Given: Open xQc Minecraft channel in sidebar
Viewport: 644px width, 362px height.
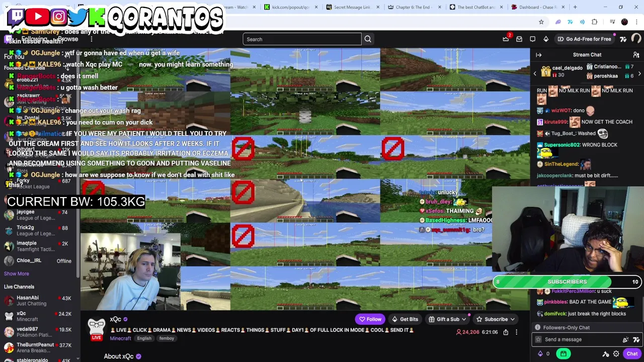Looking at the screenshot, I should pos(39,316).
